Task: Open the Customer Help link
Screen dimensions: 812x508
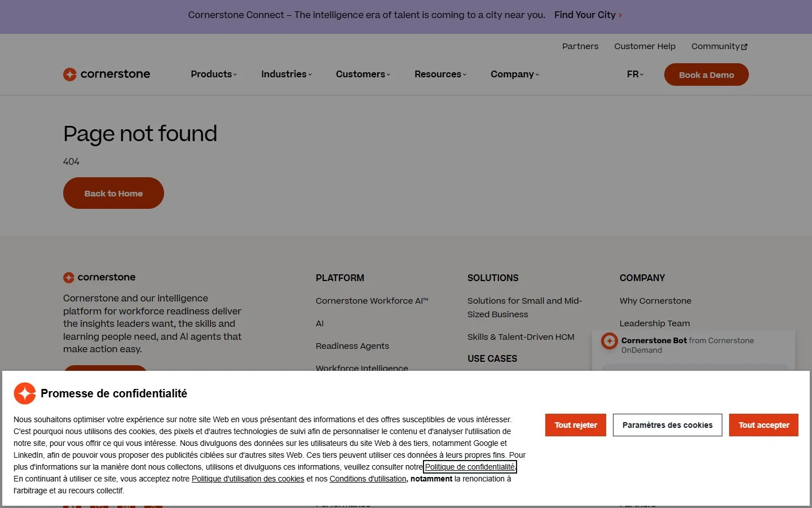Action: click(645, 46)
